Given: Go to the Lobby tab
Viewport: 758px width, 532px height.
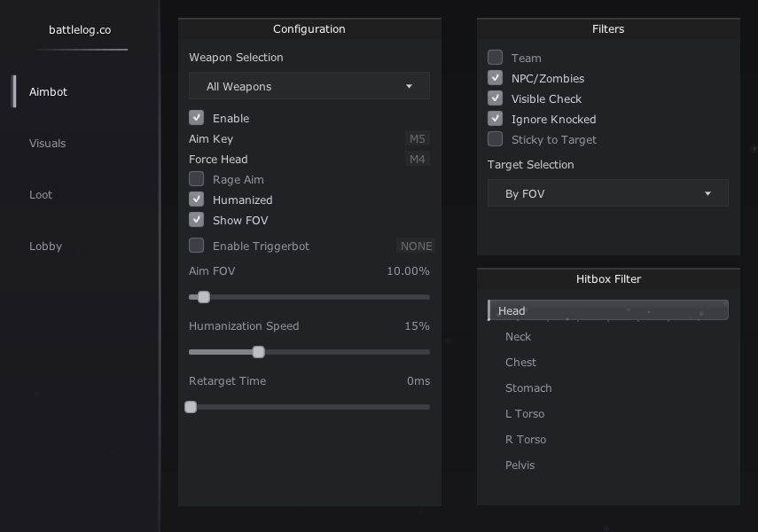Looking at the screenshot, I should click(x=45, y=246).
